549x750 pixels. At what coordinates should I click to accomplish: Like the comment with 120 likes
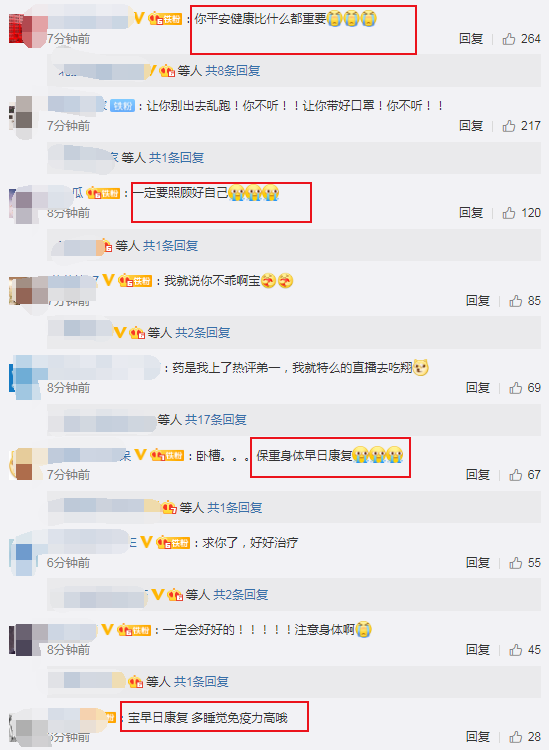509,213
